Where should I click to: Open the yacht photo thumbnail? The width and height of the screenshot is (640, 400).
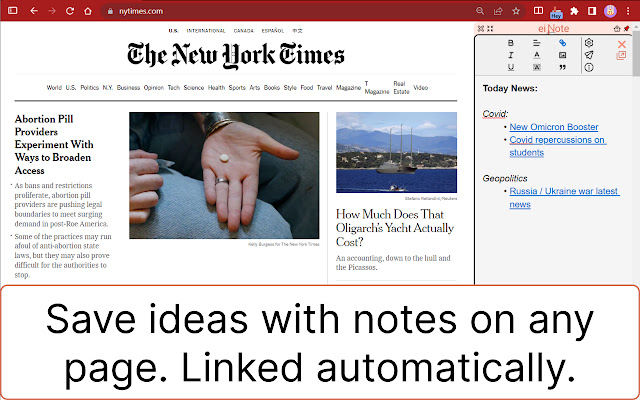[396, 152]
